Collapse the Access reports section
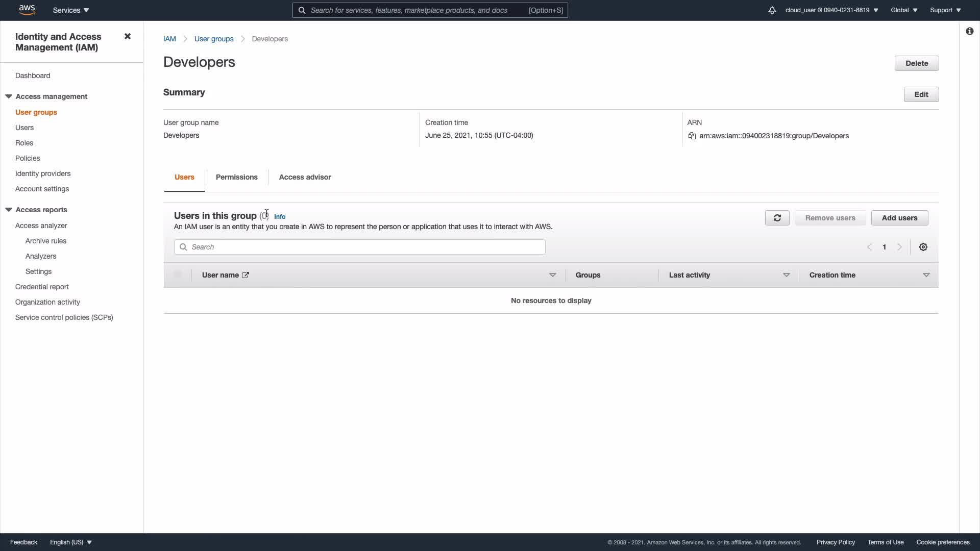 [9, 210]
